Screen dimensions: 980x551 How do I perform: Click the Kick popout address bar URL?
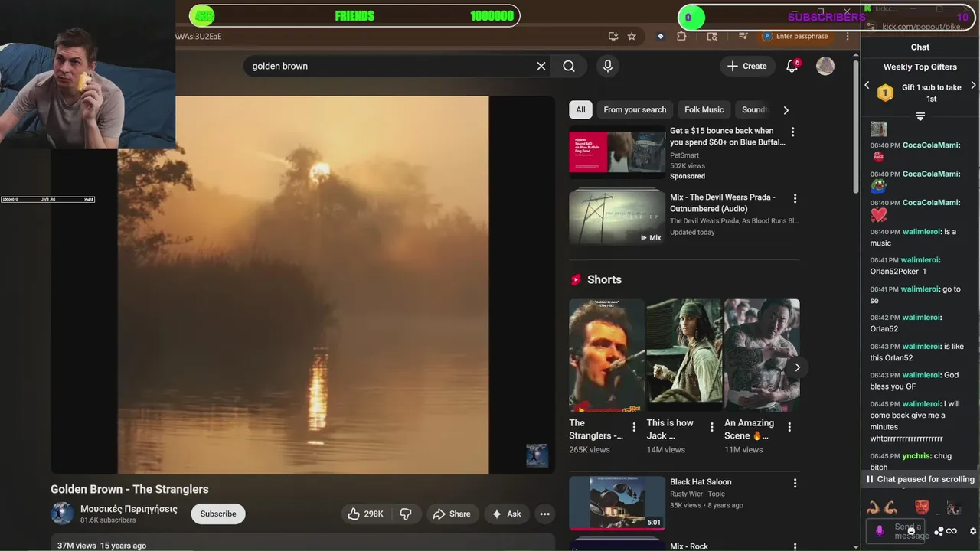[x=923, y=27]
